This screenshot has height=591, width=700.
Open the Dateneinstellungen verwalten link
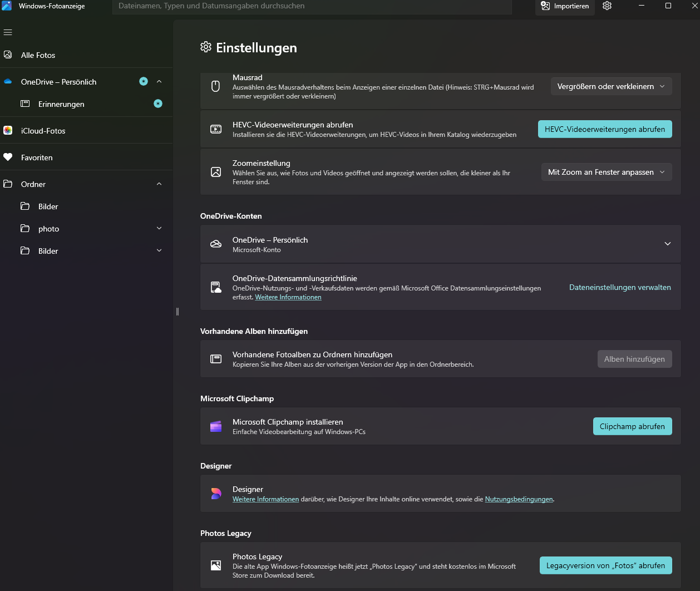620,287
